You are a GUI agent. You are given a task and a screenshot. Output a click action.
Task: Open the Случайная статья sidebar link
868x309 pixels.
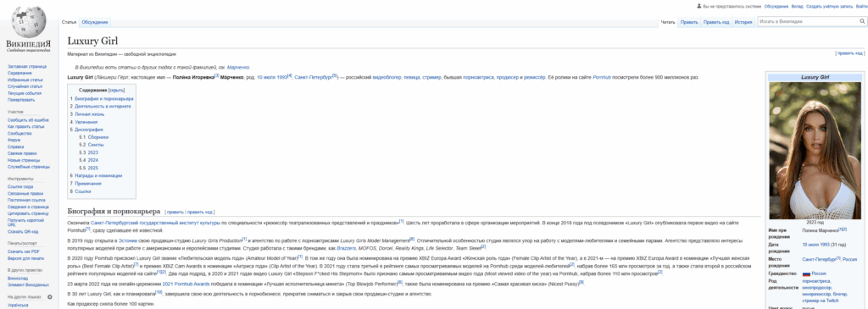(25, 87)
